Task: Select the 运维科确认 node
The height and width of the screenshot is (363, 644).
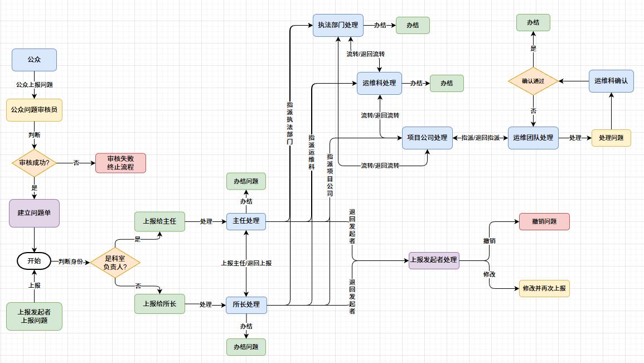Action: click(611, 81)
